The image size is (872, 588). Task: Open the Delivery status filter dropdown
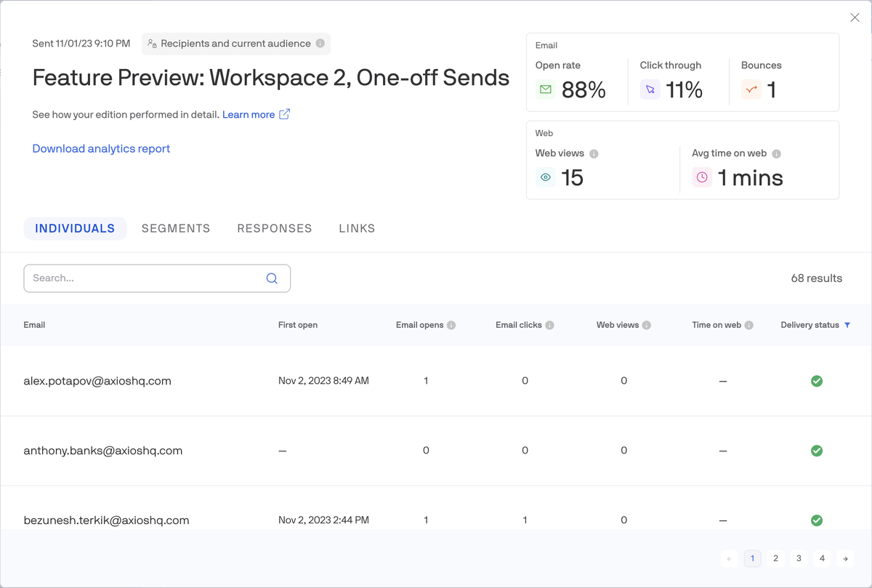click(x=847, y=326)
